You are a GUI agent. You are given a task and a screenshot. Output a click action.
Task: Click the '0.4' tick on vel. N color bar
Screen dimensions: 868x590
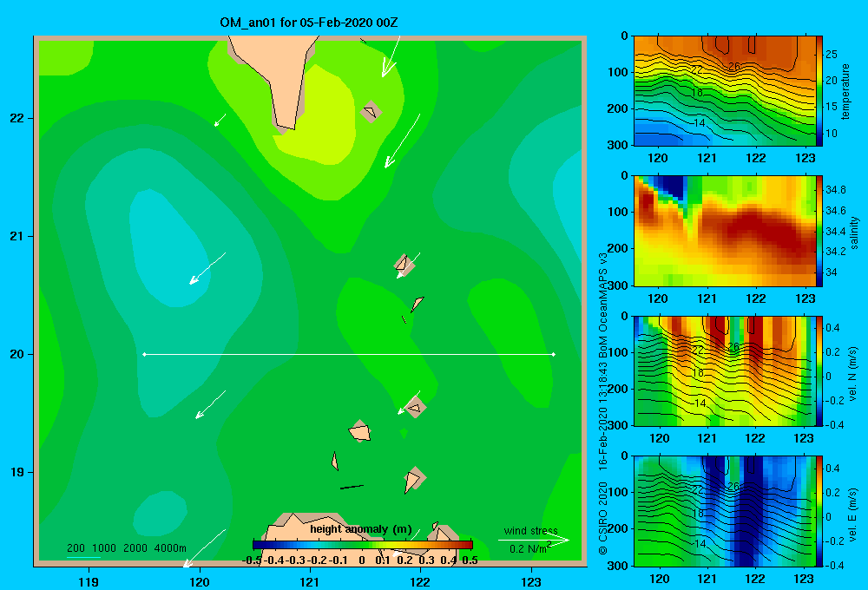click(x=832, y=328)
